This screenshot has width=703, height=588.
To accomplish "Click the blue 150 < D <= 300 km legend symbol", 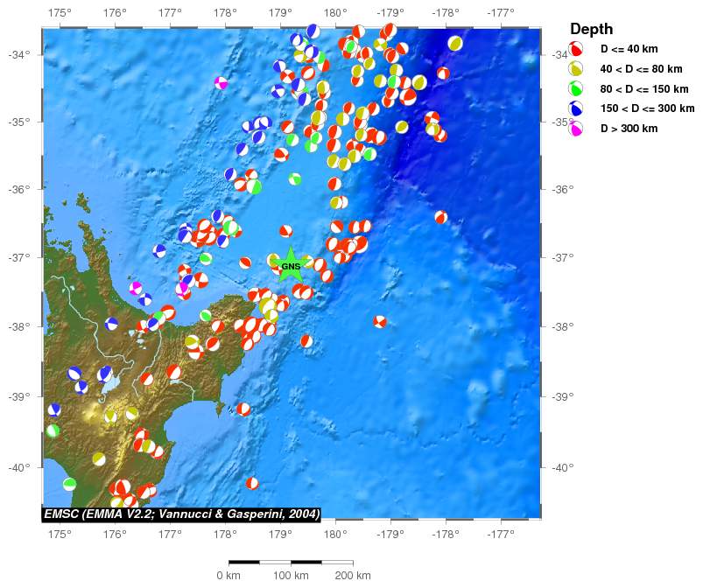I will [576, 108].
